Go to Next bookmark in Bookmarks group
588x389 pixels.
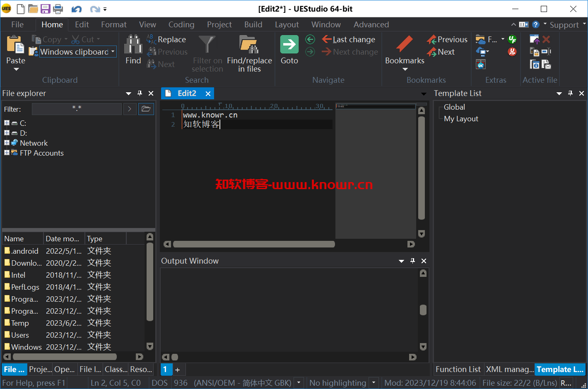click(441, 52)
